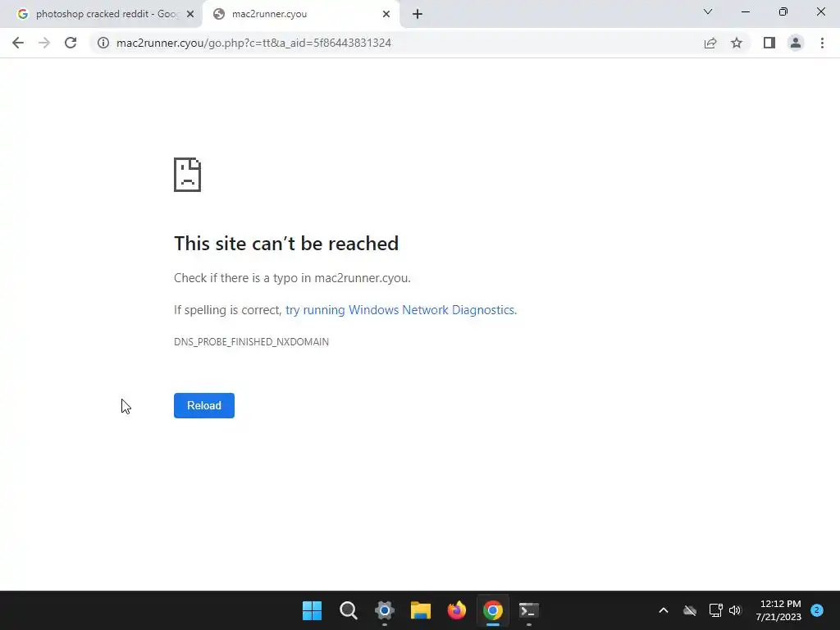Open site information icon in address bar
The image size is (840, 630).
pos(103,43)
